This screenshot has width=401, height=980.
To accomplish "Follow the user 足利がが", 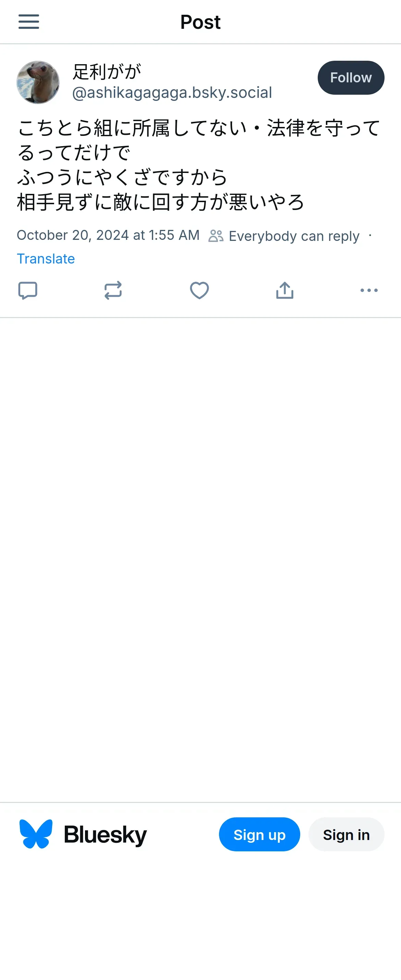I will (351, 78).
